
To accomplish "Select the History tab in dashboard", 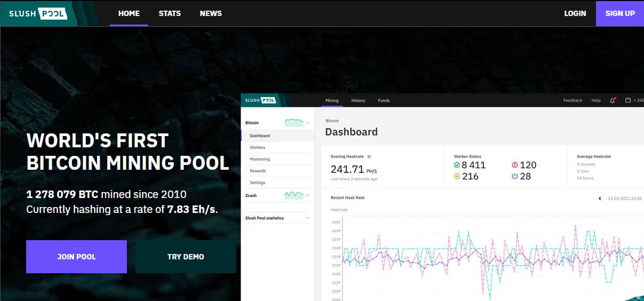I will click(x=358, y=100).
